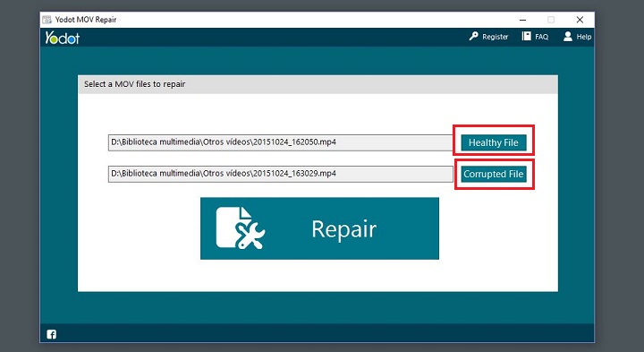Click the Yodot logo
644x352 pixels.
click(62, 38)
